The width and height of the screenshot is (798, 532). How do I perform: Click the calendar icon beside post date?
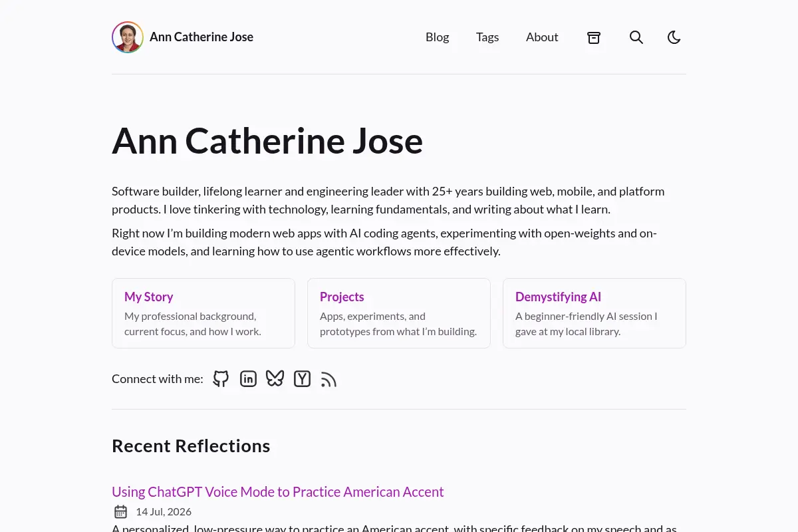click(x=120, y=512)
